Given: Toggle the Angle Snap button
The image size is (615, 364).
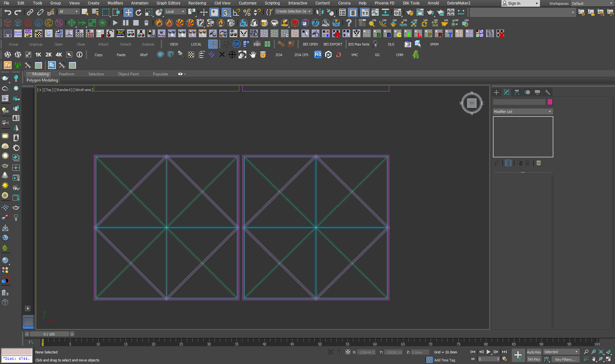Looking at the screenshot, I should 237,13.
